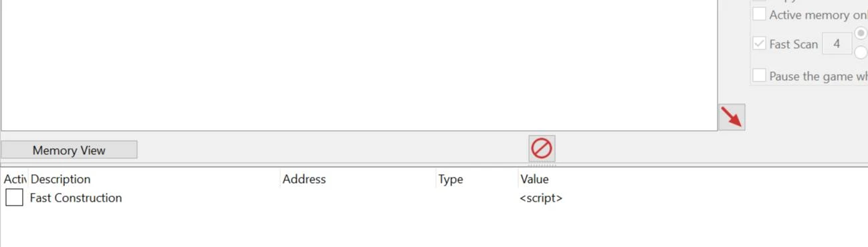Screen dimensions: 868x247
Task: Click the Active column header
Action: pos(14,179)
